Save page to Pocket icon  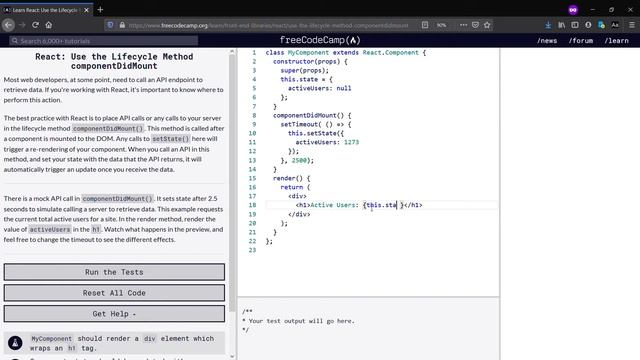[475, 25]
